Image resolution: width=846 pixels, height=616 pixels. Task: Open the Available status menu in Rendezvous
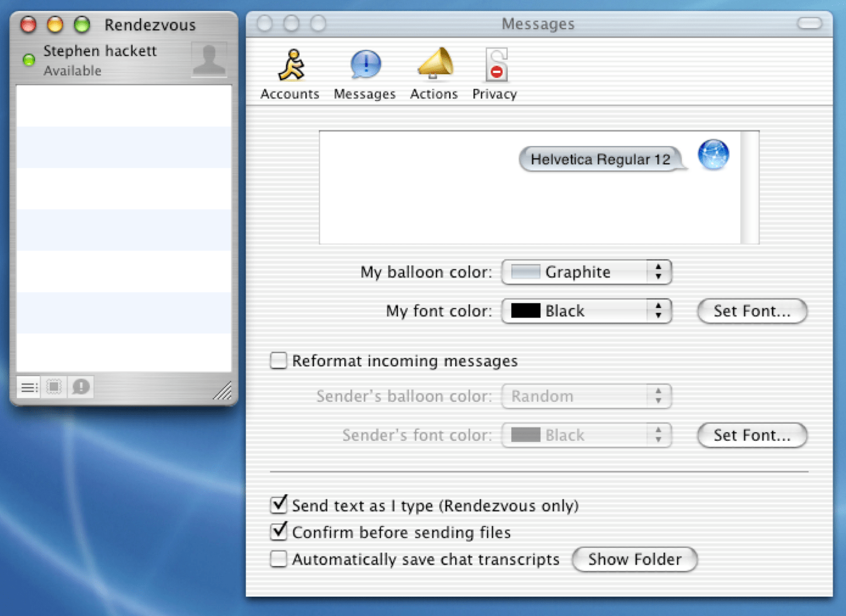72,71
